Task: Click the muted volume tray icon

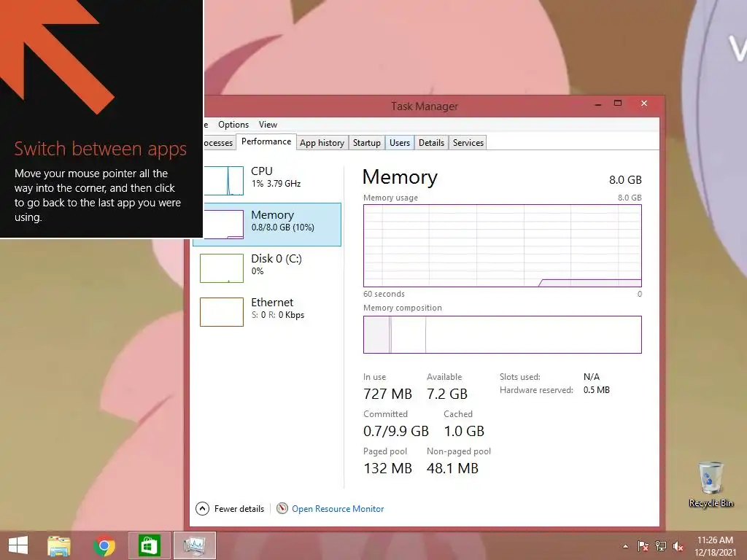Action: coord(678,546)
